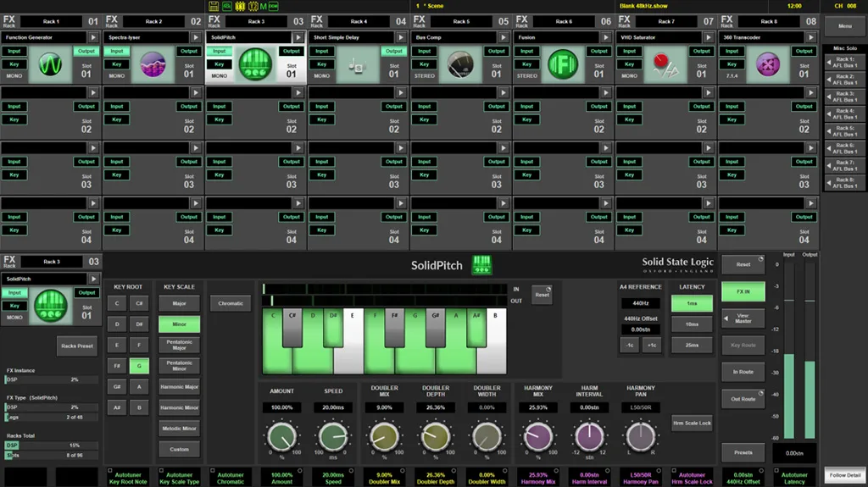Select the Rack 8 name header
Viewport: 868px width, 487px height.
768,21
